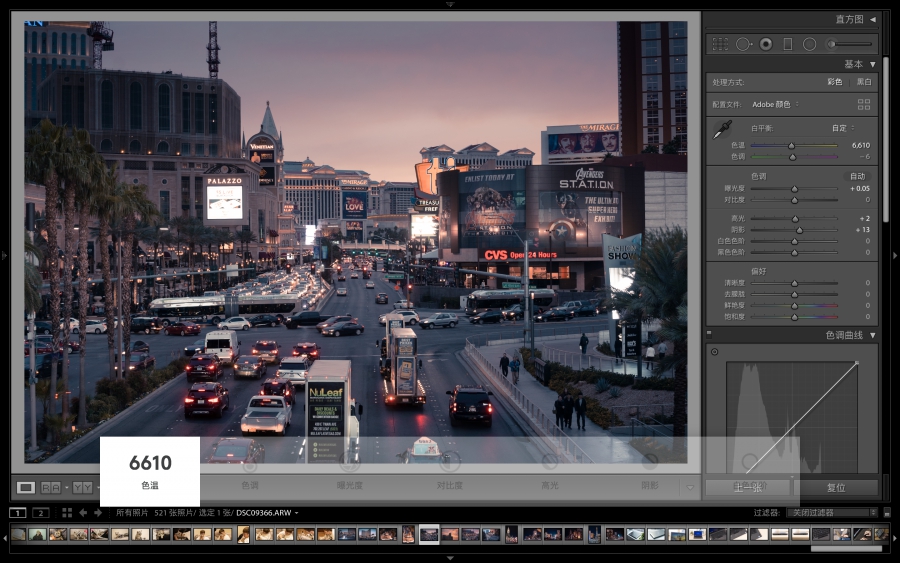Show the top module picker panel
Screen dimensions: 900x563
[450, 4]
